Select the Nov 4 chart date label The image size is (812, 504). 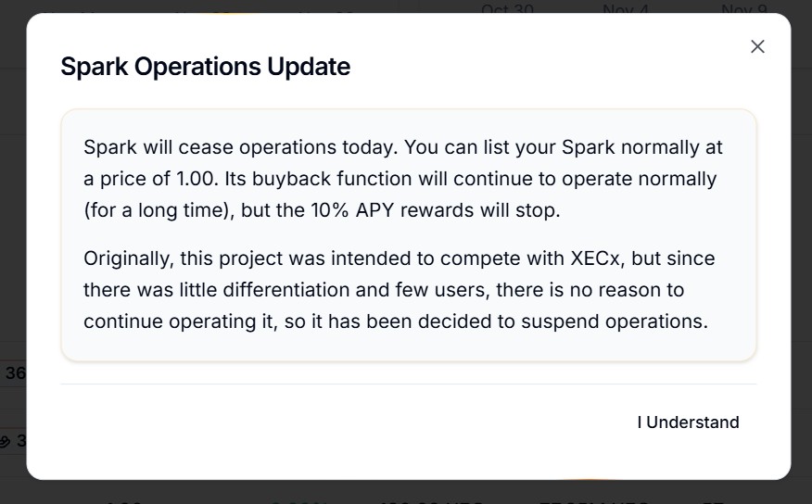coord(626,8)
